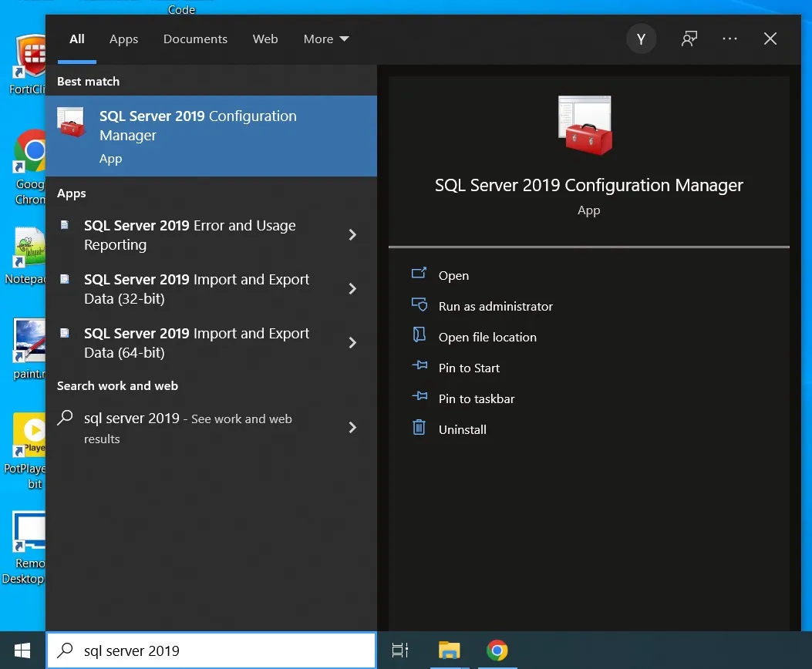Click the 'App' label under preview title

[x=589, y=210]
